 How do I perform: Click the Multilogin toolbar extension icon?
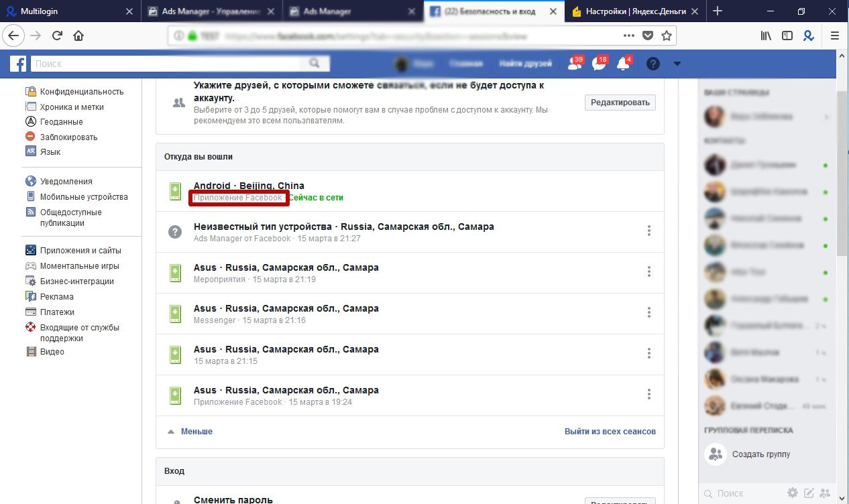[x=809, y=36]
